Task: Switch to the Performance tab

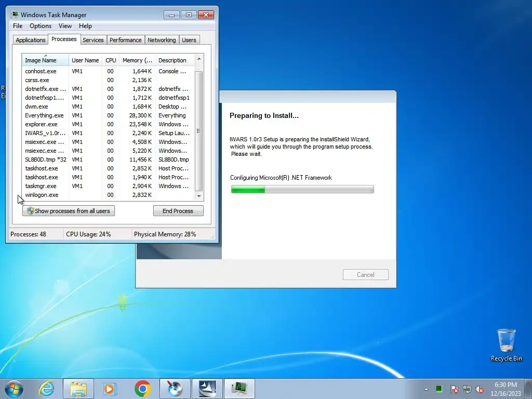Action: [x=126, y=40]
